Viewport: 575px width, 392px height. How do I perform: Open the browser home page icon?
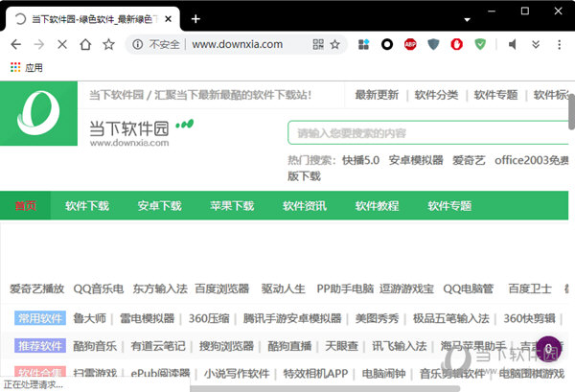pos(85,45)
